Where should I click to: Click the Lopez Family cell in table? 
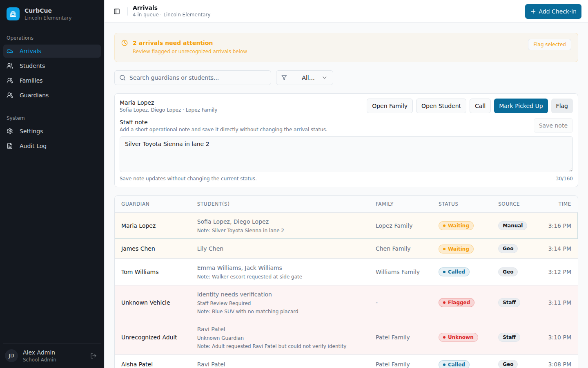394,226
